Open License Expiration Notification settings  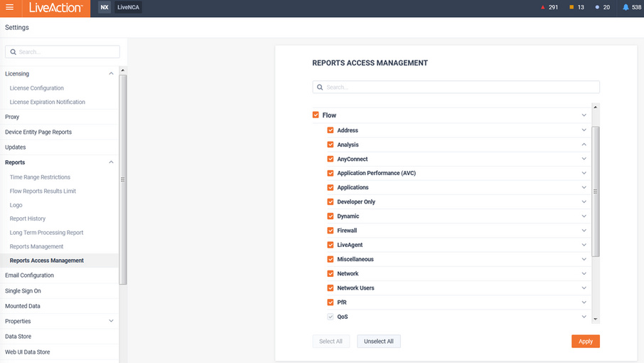[47, 102]
